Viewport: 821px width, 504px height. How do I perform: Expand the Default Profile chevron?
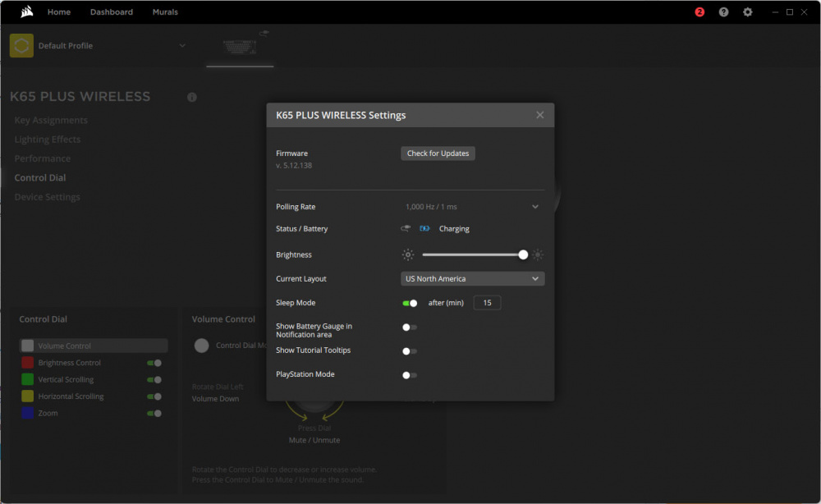pyautogui.click(x=182, y=45)
